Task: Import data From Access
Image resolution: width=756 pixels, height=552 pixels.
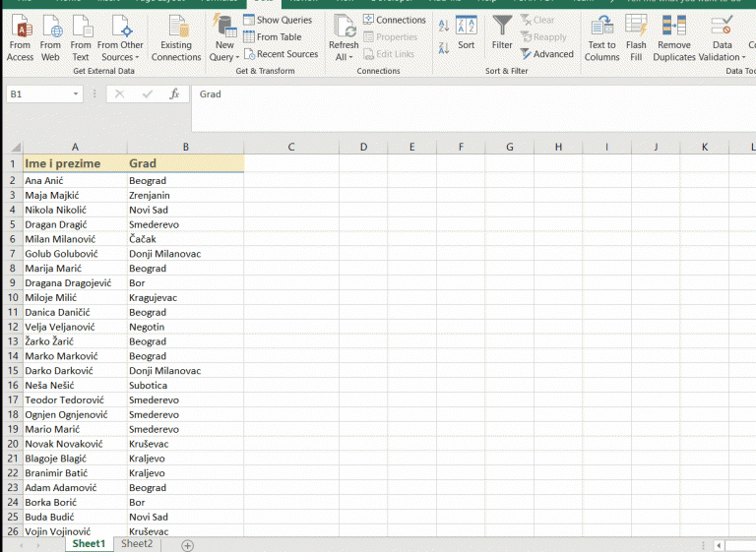Action: [x=21, y=38]
